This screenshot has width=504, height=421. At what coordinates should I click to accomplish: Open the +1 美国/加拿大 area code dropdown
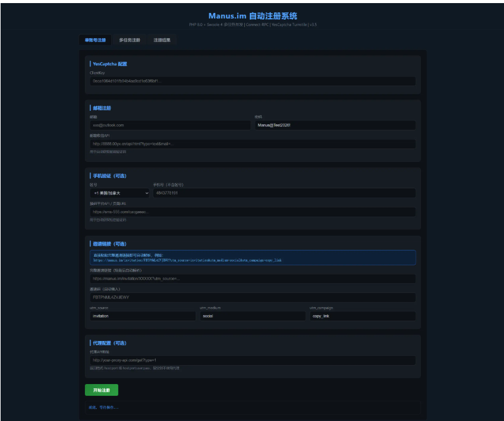(119, 193)
